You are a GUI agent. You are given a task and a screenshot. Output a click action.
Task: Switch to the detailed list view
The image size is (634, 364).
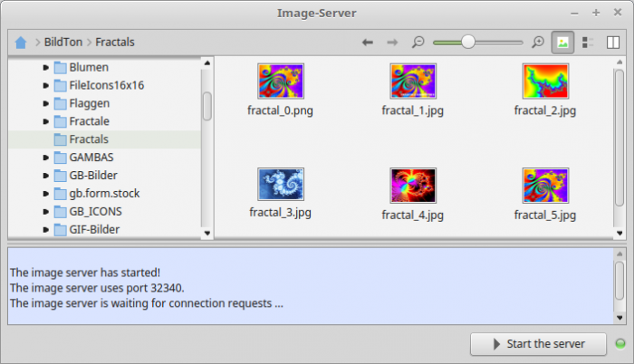[x=587, y=42]
